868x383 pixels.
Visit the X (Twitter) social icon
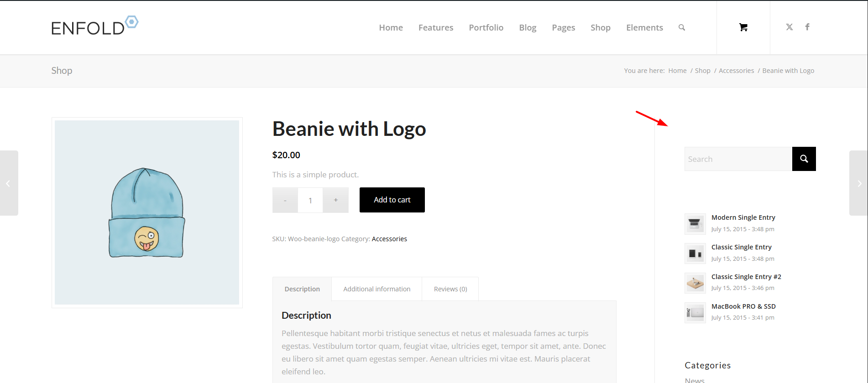(789, 27)
